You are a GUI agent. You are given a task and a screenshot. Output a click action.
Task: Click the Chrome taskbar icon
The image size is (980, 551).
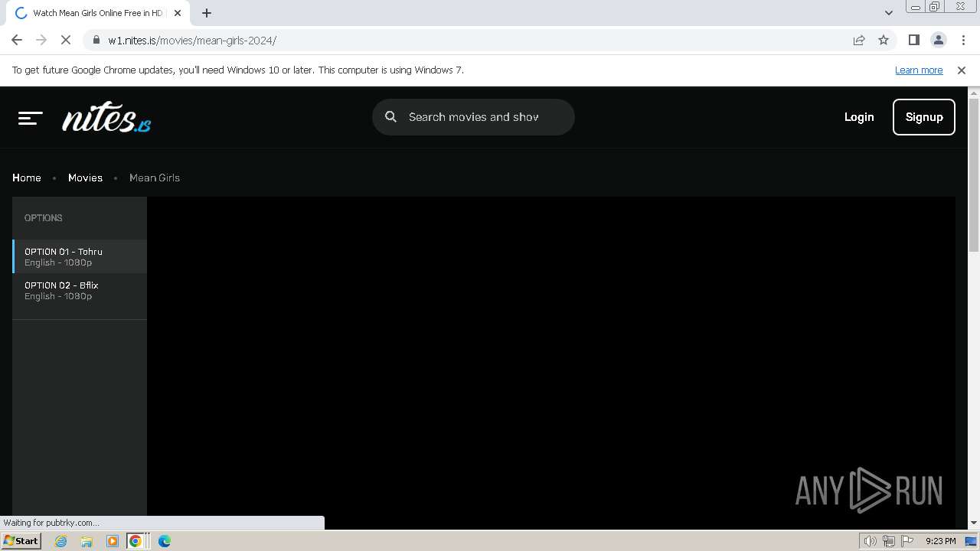136,541
